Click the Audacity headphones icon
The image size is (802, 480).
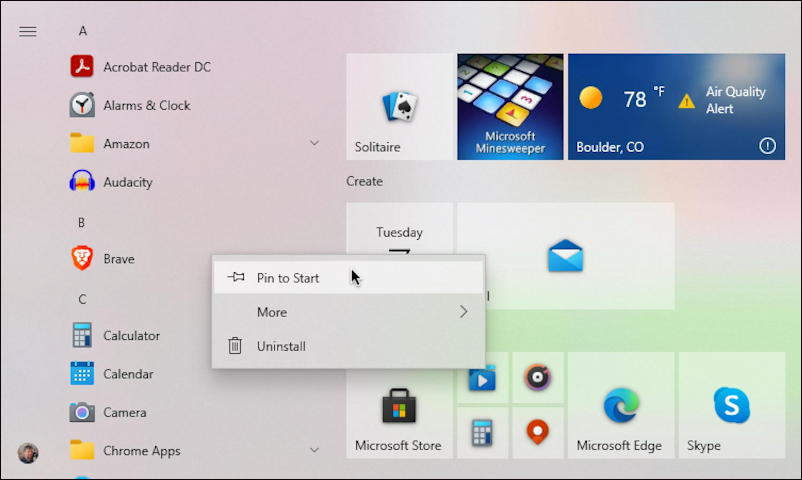click(x=82, y=182)
